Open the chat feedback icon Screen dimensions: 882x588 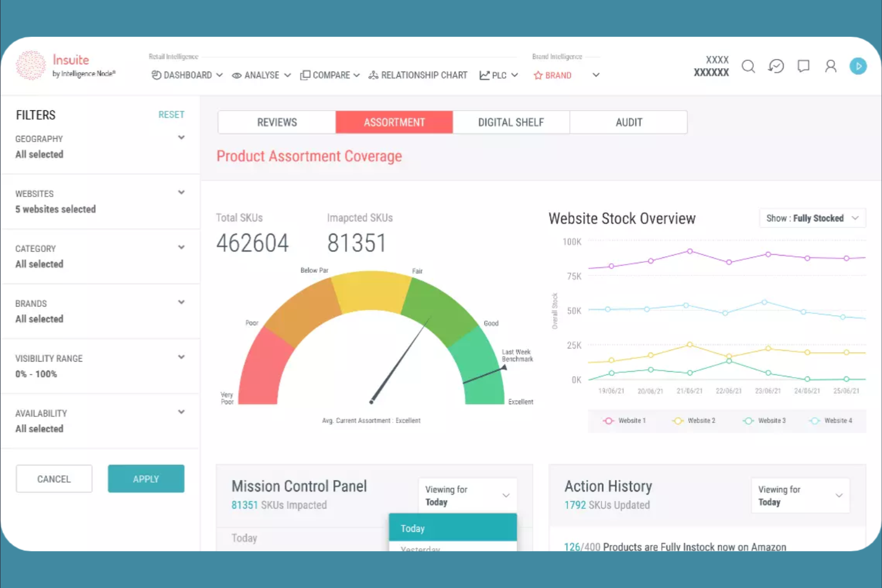click(803, 66)
